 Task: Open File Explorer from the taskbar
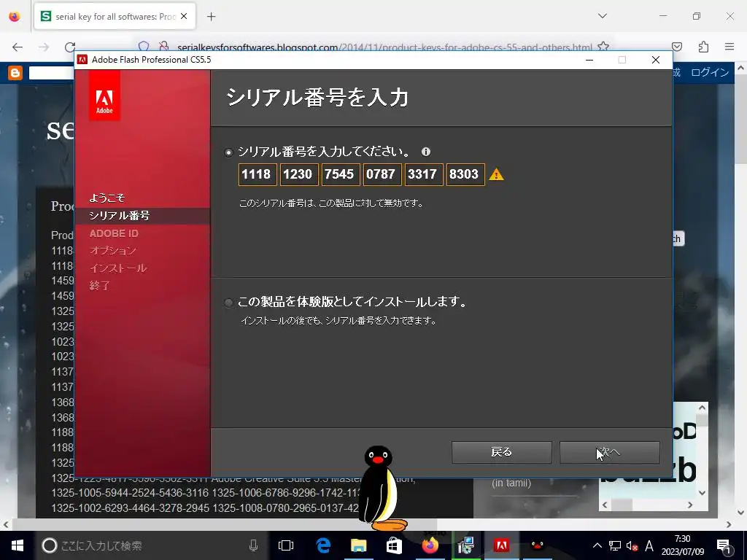[359, 545]
